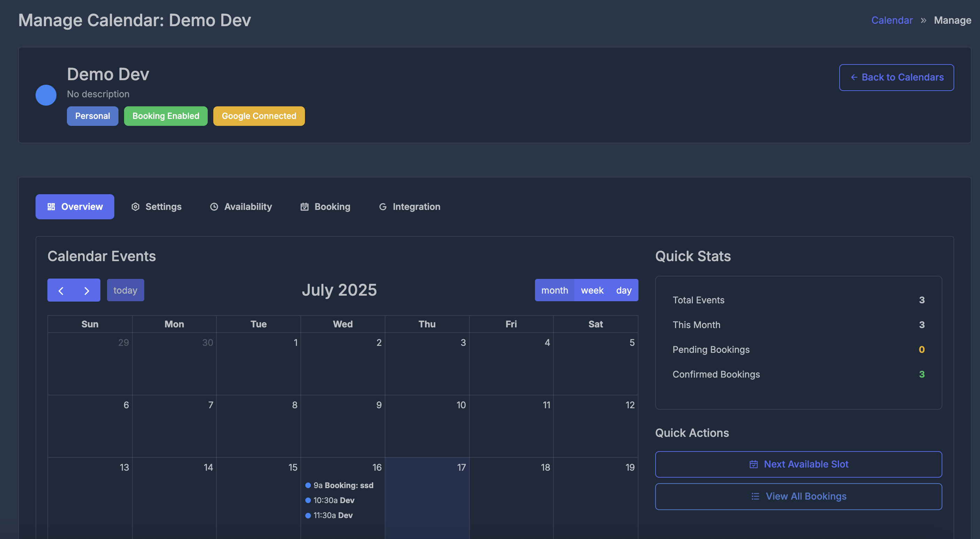Jump to today in calendar
The height and width of the screenshot is (539, 980).
125,290
